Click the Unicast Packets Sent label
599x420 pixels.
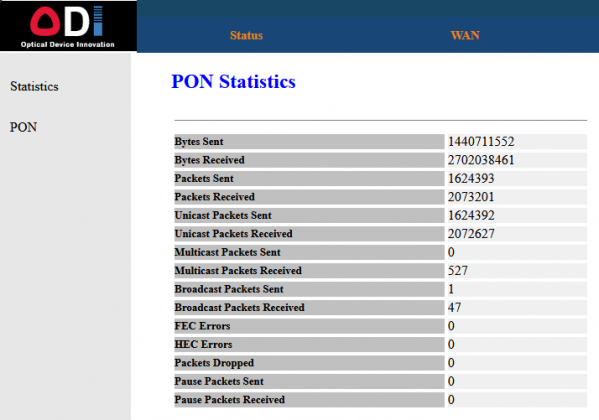click(223, 215)
